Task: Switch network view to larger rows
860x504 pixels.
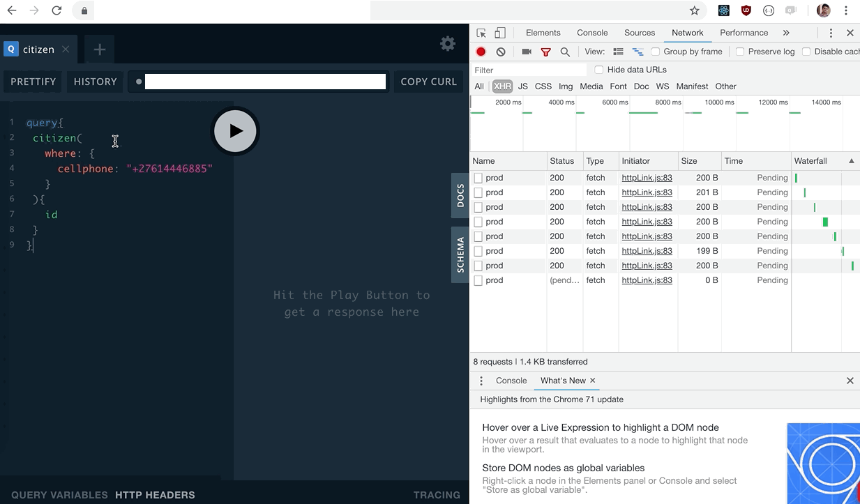Action: 619,52
